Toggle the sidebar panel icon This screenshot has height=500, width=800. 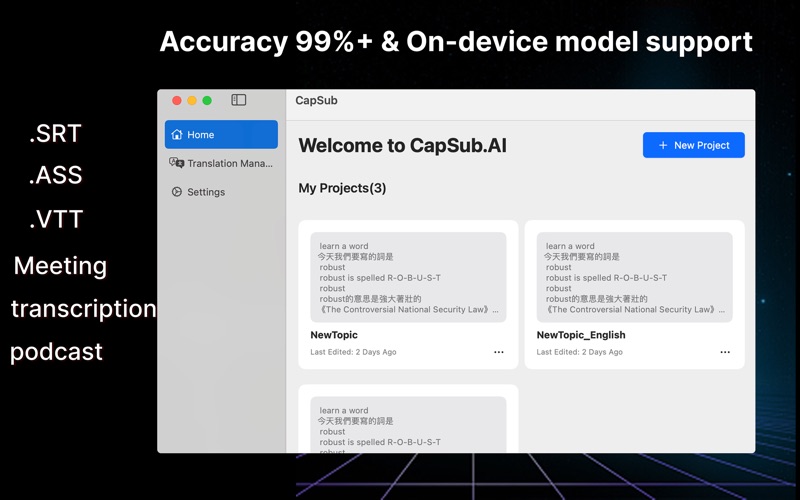238,100
